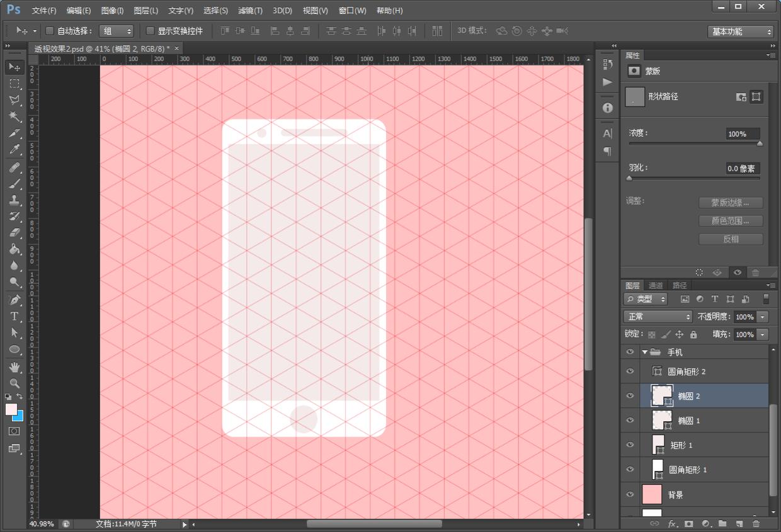
Task: Open the 正常 blend mode dropdown
Action: [658, 317]
